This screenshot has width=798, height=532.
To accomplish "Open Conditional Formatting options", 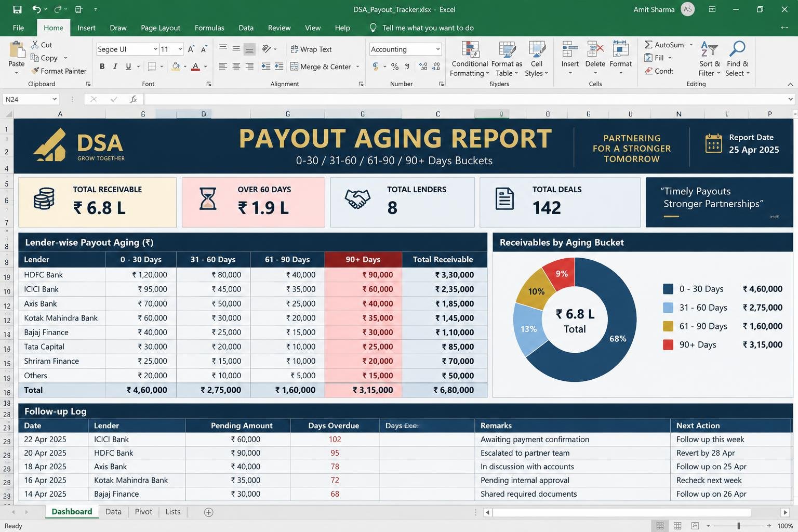I will [470, 59].
